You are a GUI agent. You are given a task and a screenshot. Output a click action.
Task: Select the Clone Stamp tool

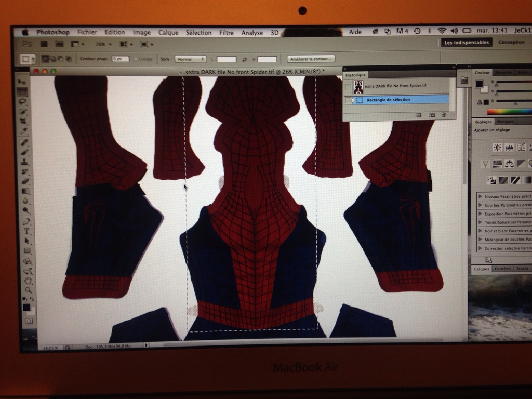(x=24, y=162)
